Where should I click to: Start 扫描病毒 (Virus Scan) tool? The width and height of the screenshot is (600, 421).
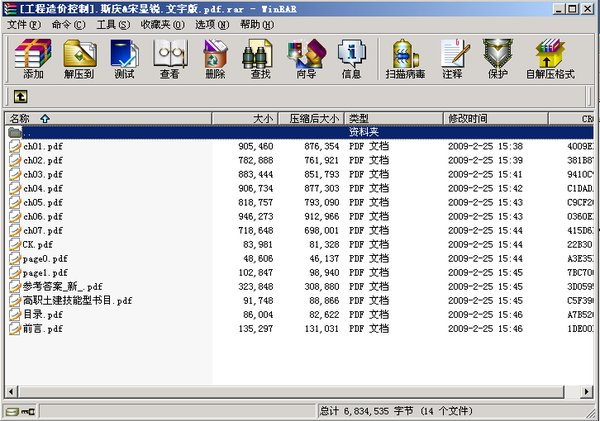pyautogui.click(x=405, y=59)
